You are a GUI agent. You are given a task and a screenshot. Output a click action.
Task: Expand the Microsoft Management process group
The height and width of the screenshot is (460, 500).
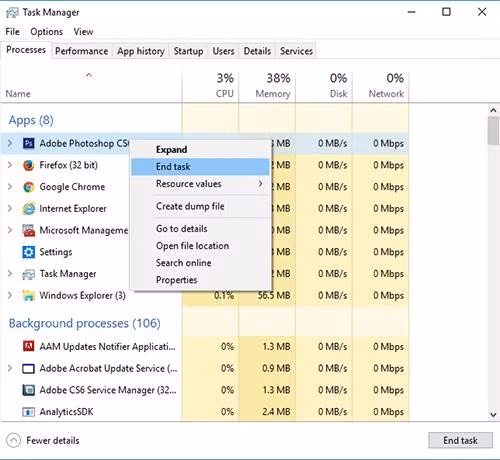[10, 230]
